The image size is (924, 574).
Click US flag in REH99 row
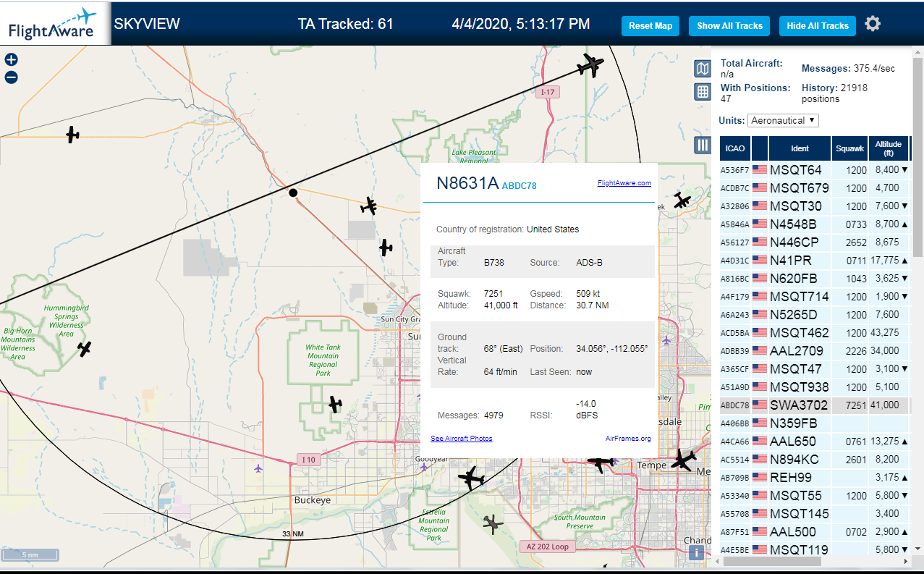tap(760, 478)
